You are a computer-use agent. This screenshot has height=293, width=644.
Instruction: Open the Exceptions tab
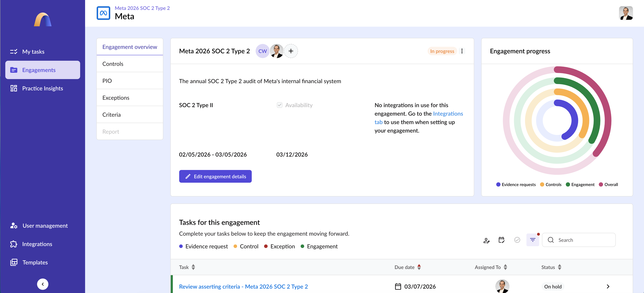(116, 98)
